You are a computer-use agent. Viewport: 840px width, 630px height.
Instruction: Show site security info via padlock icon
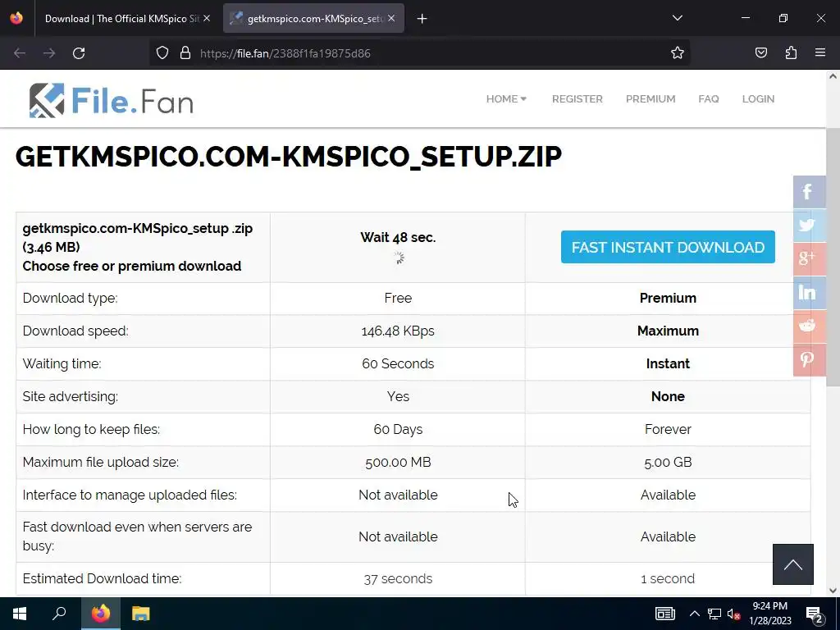(185, 53)
